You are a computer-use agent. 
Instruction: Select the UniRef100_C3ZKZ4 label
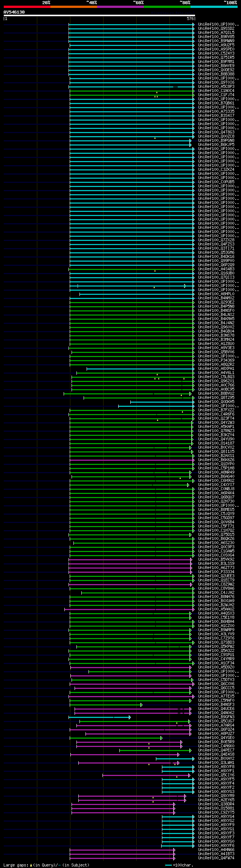216,169
